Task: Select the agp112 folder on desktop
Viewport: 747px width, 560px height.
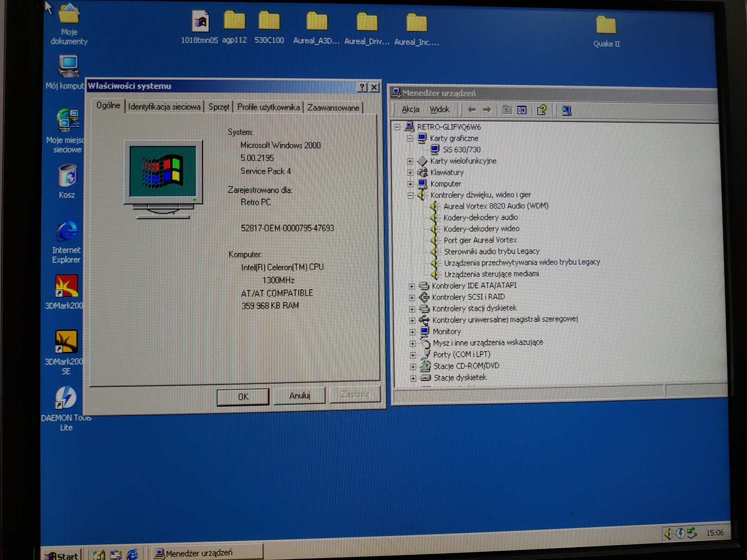Action: coord(234,27)
